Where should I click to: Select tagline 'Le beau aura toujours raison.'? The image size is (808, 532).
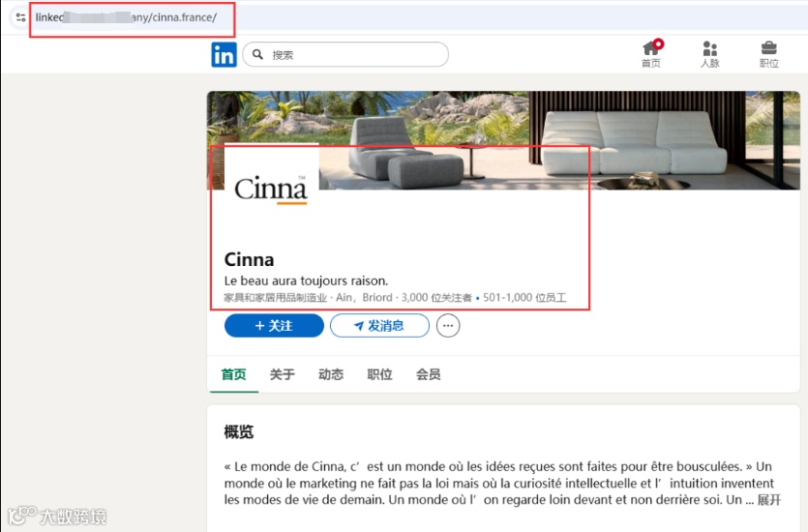pos(306,281)
